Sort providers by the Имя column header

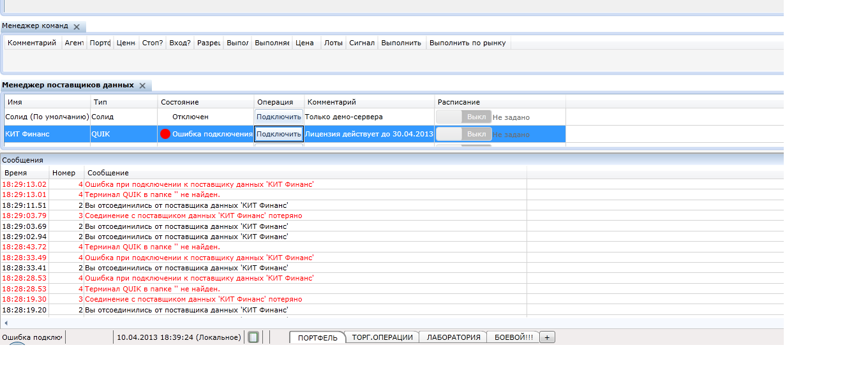48,102
